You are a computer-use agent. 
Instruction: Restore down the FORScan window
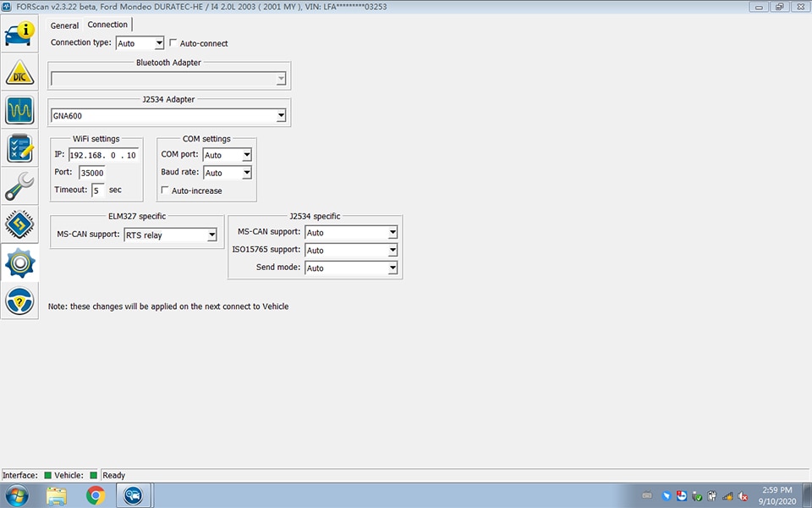(x=779, y=7)
